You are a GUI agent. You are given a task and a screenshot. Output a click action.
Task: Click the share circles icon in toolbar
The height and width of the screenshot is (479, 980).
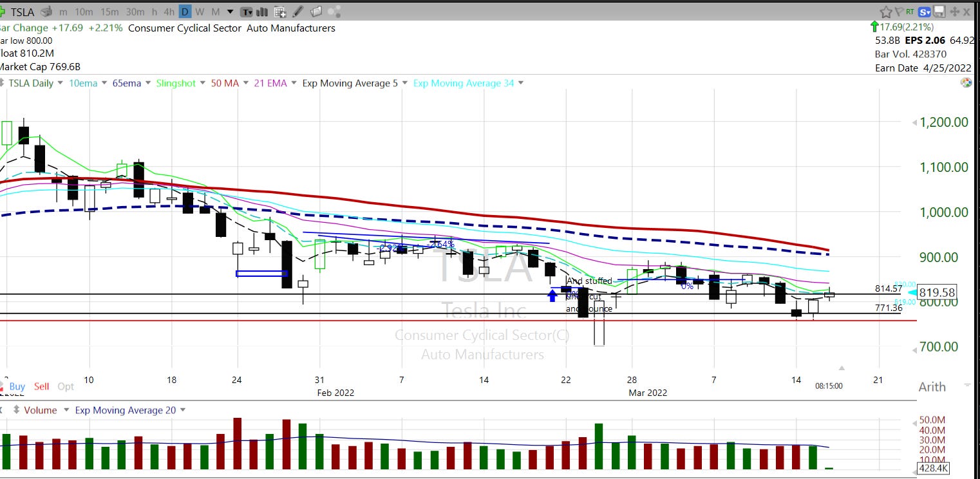click(x=334, y=12)
